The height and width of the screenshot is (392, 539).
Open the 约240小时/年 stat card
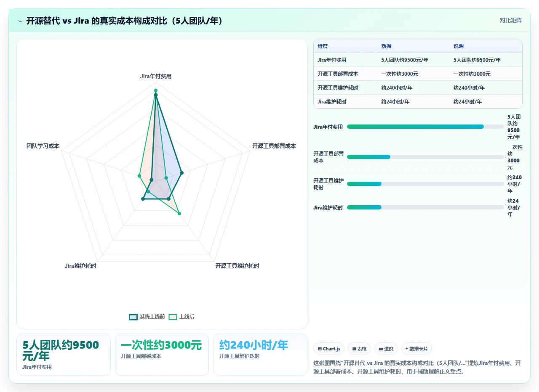click(x=260, y=355)
